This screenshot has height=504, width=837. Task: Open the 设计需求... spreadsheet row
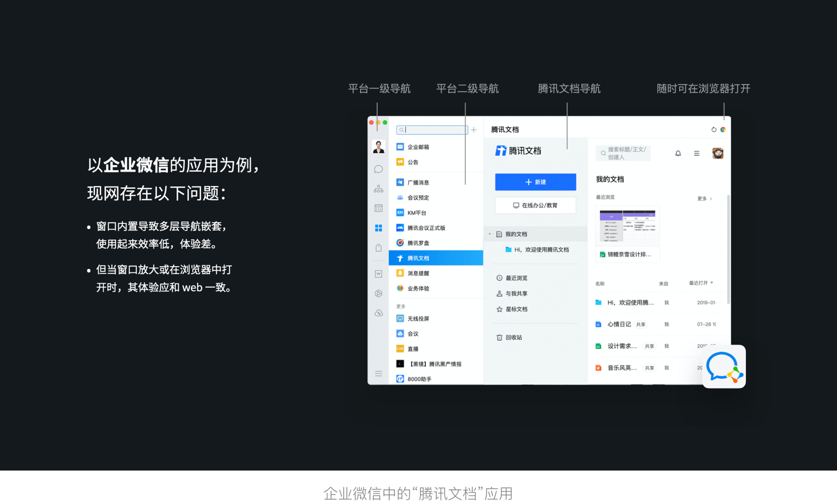tap(657, 346)
